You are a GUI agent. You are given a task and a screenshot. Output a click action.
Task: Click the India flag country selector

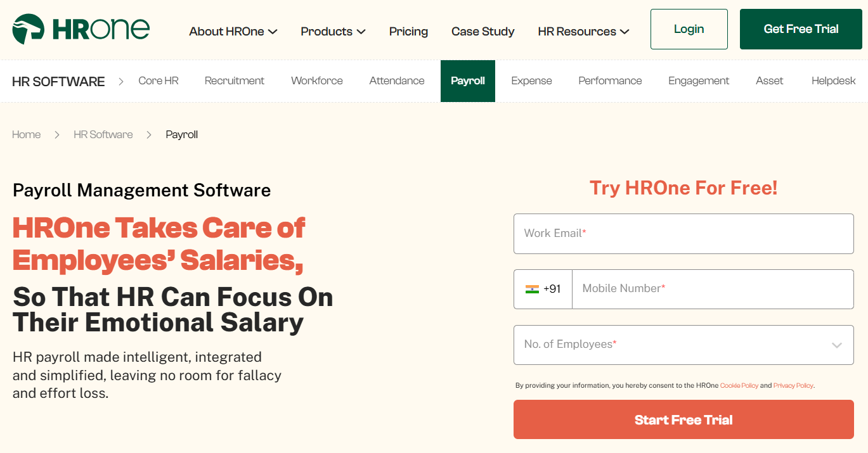coord(543,289)
